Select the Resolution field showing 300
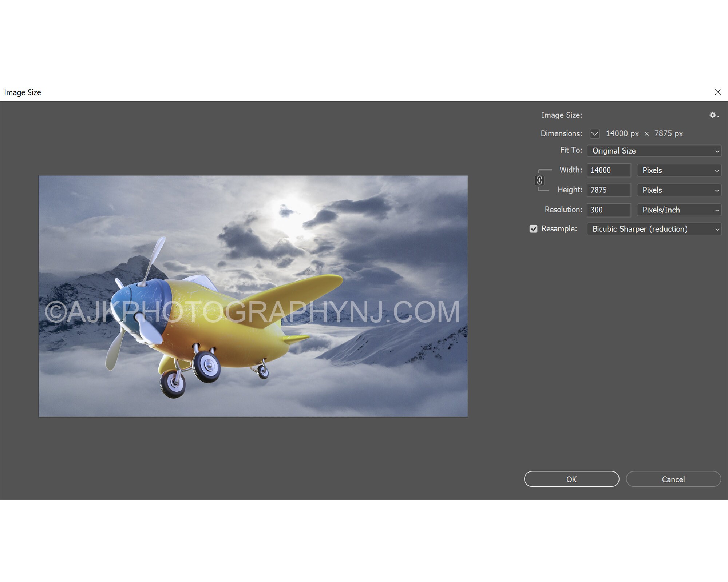728x582 pixels. click(609, 210)
